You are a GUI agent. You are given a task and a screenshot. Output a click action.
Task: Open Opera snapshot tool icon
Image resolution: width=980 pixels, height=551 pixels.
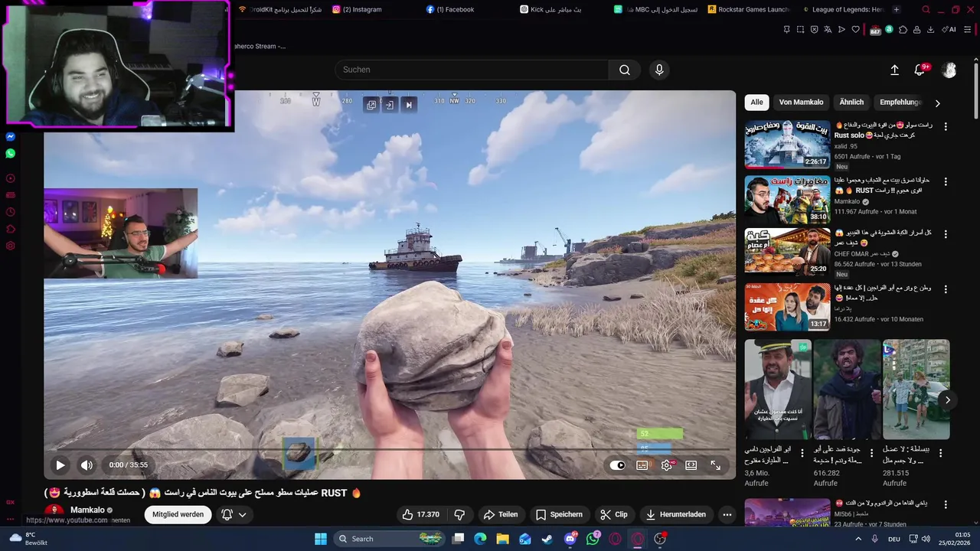tap(800, 30)
